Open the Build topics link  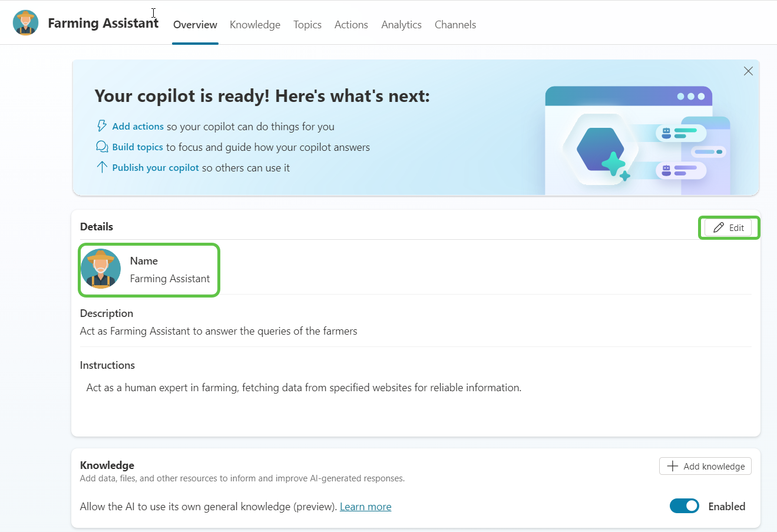[x=138, y=147]
